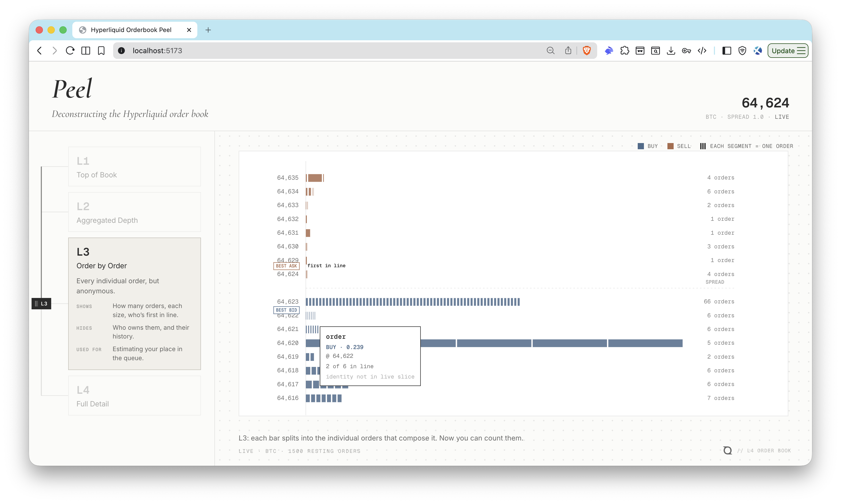Click the VPN shield icon
The image size is (841, 504).
[743, 51]
